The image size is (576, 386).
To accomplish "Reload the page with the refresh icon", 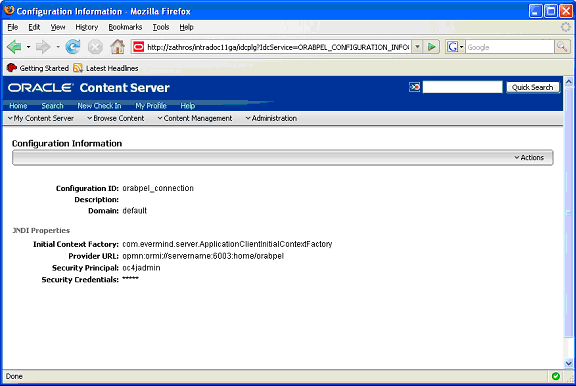I will click(73, 47).
